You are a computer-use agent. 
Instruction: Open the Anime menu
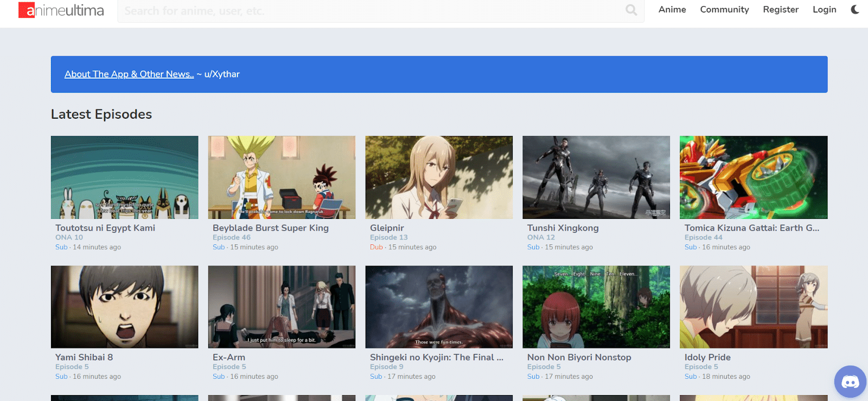click(x=672, y=9)
